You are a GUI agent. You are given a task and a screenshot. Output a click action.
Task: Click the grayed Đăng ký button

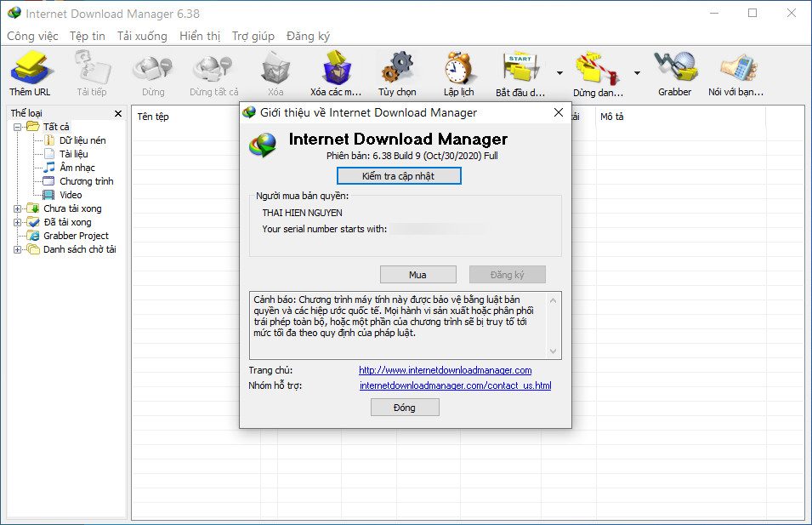(x=508, y=275)
